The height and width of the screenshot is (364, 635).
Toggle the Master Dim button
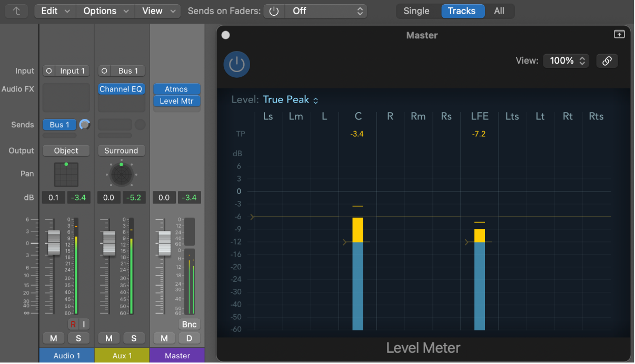[x=189, y=338]
